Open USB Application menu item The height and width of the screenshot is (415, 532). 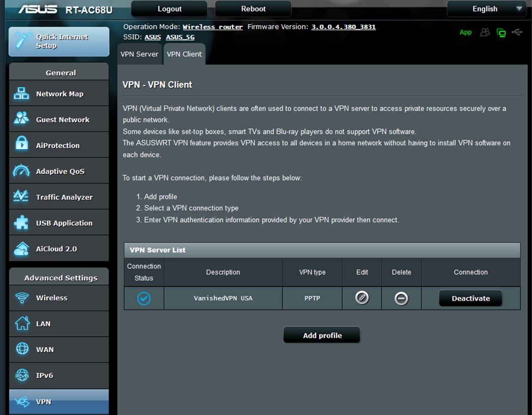pos(59,223)
